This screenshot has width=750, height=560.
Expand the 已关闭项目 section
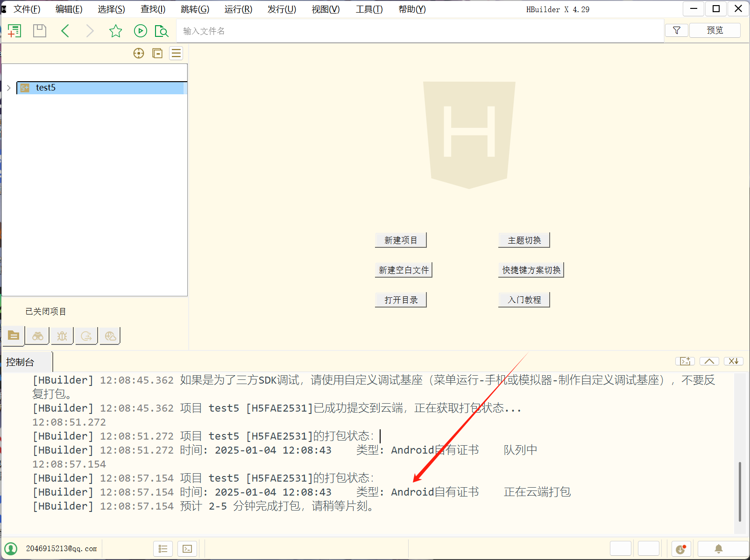46,311
